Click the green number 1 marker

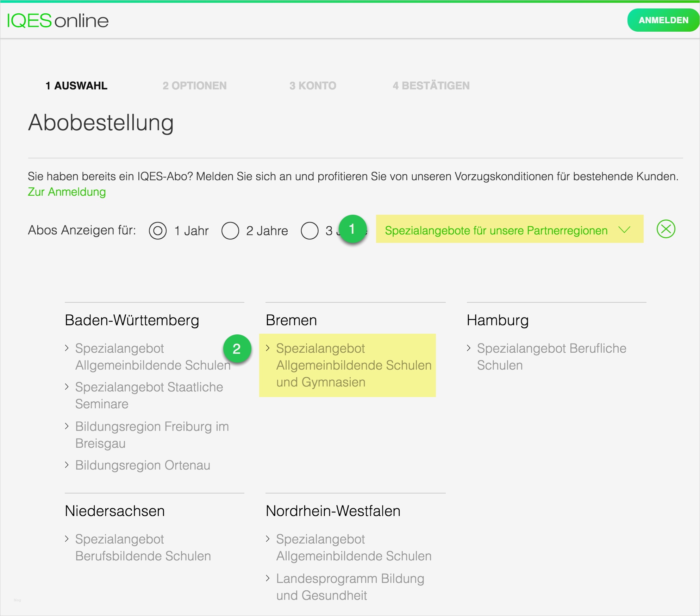coord(352,229)
